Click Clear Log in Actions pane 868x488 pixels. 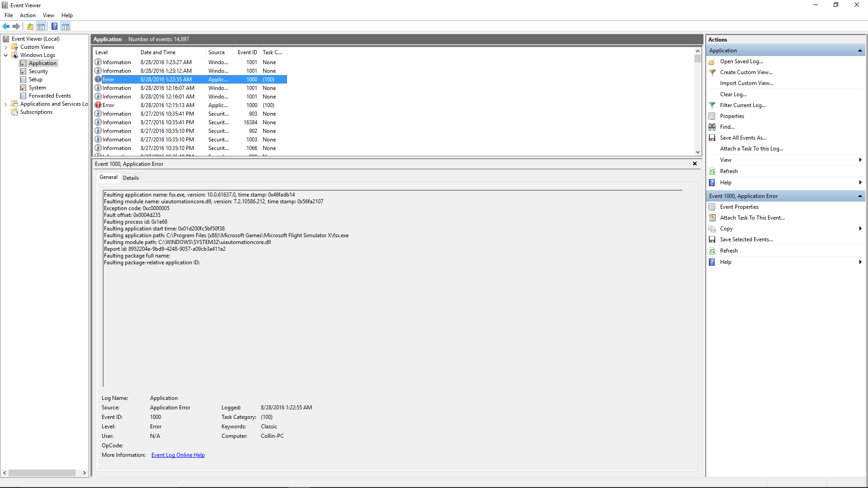click(733, 94)
